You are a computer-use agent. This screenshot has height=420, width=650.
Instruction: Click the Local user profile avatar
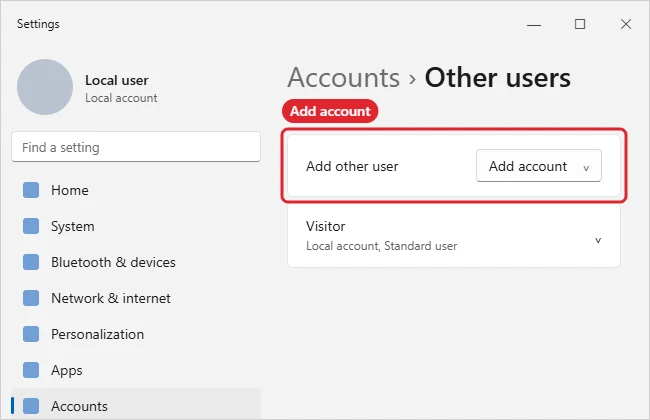[45, 87]
